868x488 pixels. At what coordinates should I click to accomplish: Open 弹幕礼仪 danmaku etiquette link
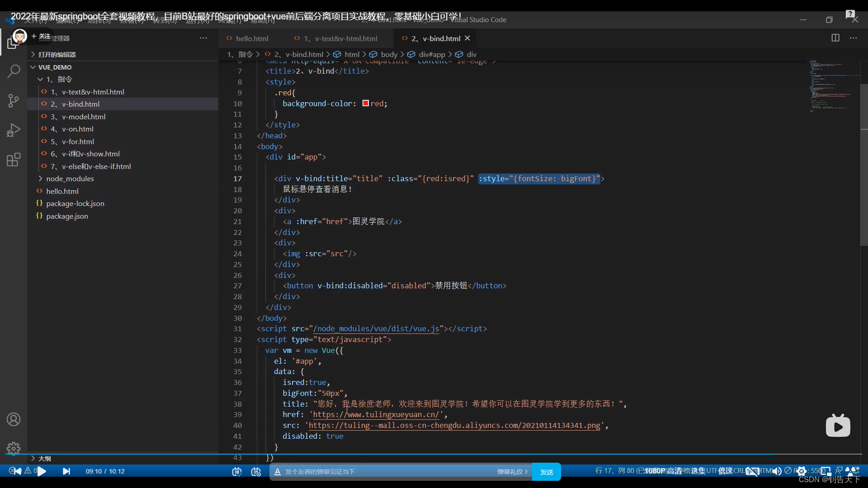click(512, 472)
